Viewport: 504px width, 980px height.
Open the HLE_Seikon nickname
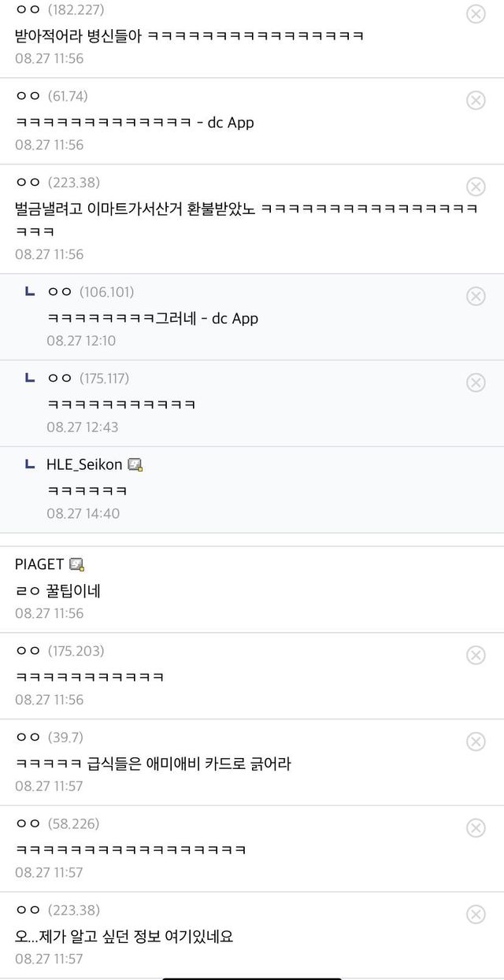pyautogui.click(x=84, y=465)
